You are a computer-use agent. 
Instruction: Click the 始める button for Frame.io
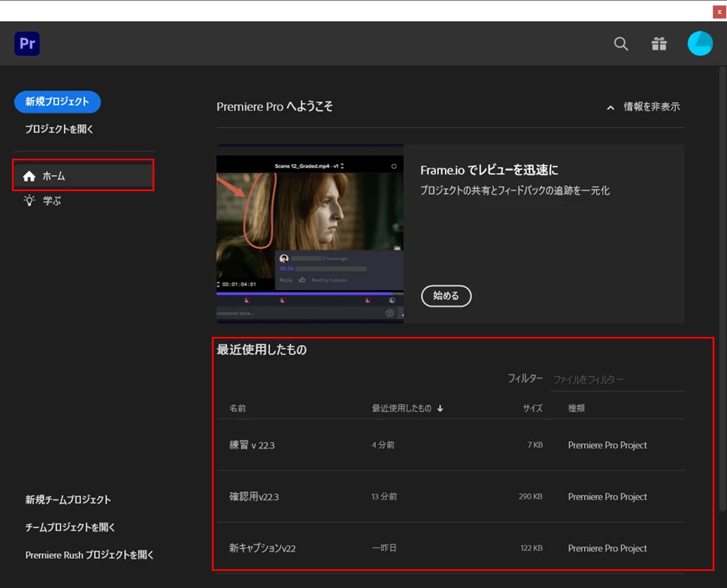tap(446, 296)
